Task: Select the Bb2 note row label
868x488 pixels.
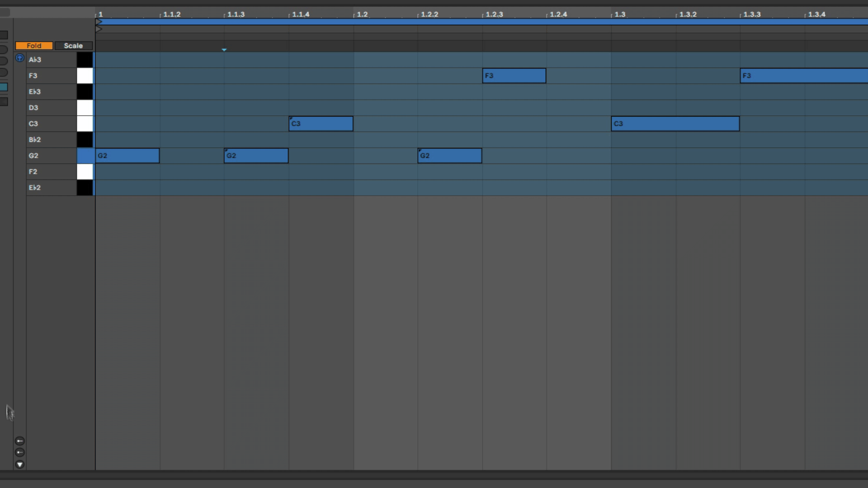Action: (35, 140)
